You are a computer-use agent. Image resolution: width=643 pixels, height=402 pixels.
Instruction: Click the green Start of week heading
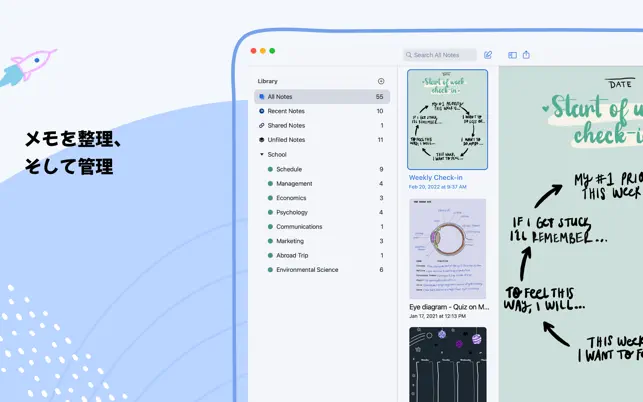(593, 121)
